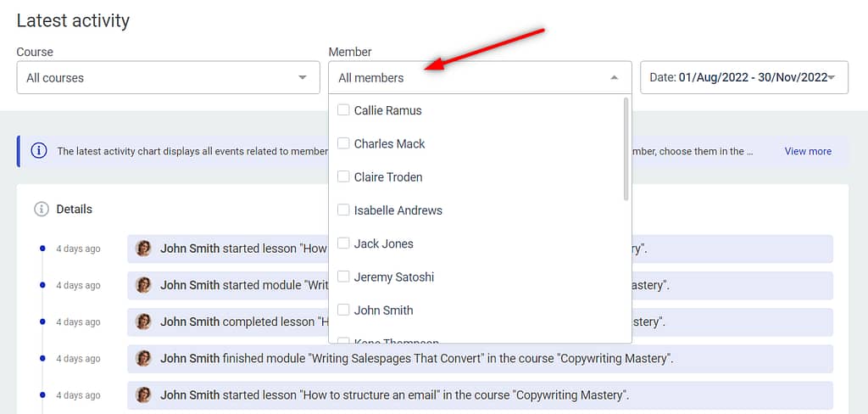The width and height of the screenshot is (868, 414).
Task: Tick Jack Jones member checkbox
Action: [x=343, y=243]
